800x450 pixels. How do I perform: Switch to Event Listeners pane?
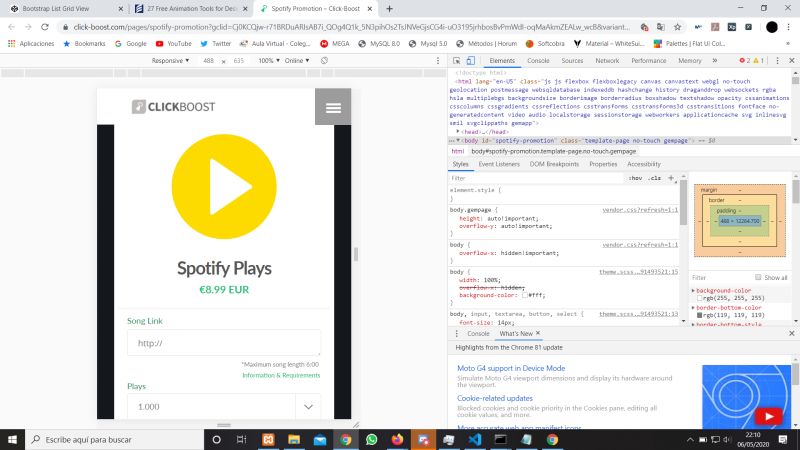pyautogui.click(x=499, y=164)
